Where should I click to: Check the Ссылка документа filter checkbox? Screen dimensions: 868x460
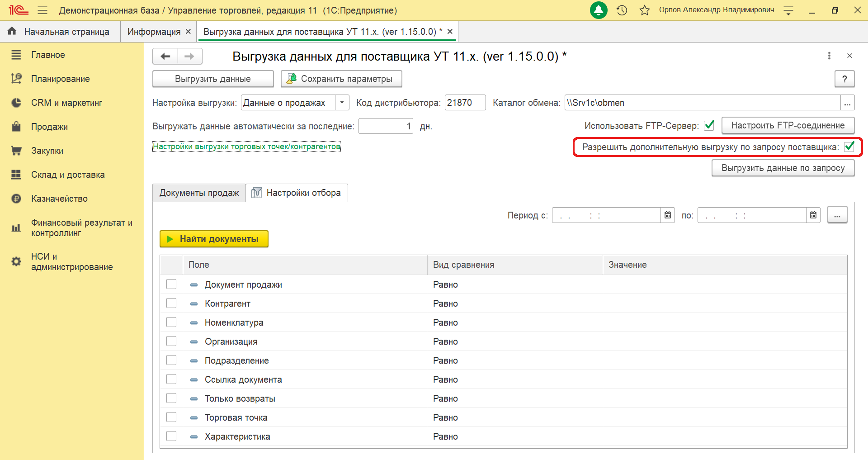[171, 379]
